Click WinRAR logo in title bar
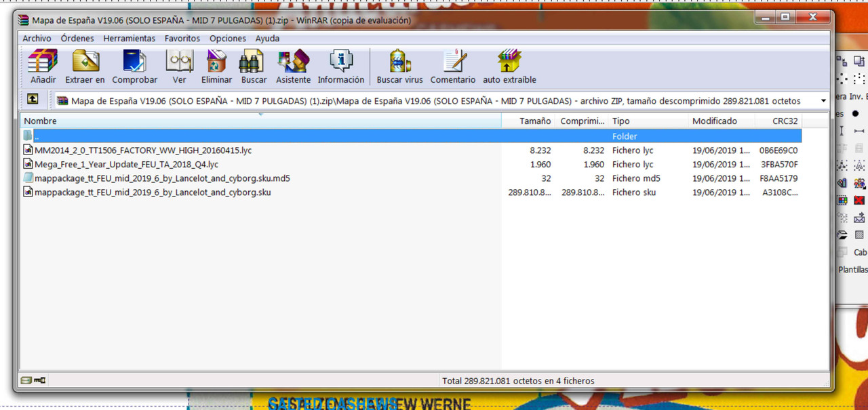 click(x=24, y=20)
